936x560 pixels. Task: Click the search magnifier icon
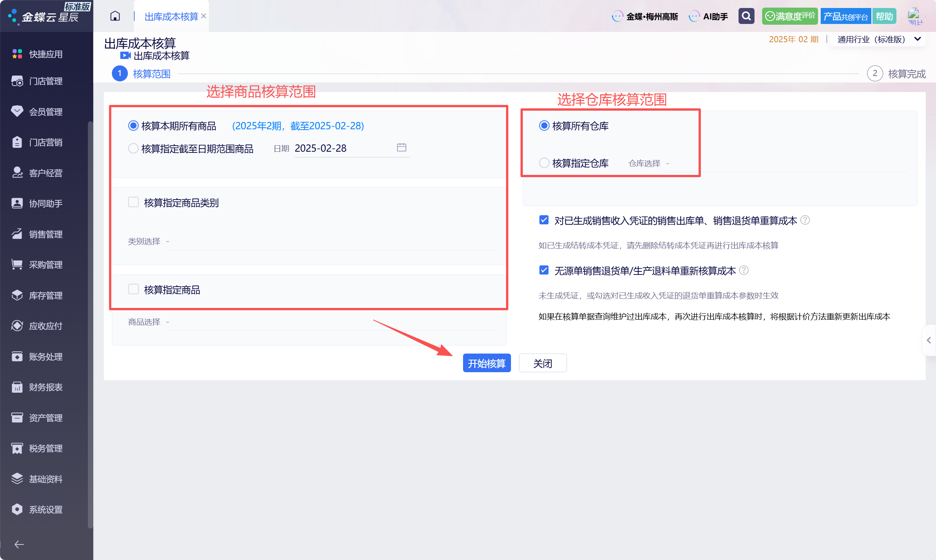746,16
